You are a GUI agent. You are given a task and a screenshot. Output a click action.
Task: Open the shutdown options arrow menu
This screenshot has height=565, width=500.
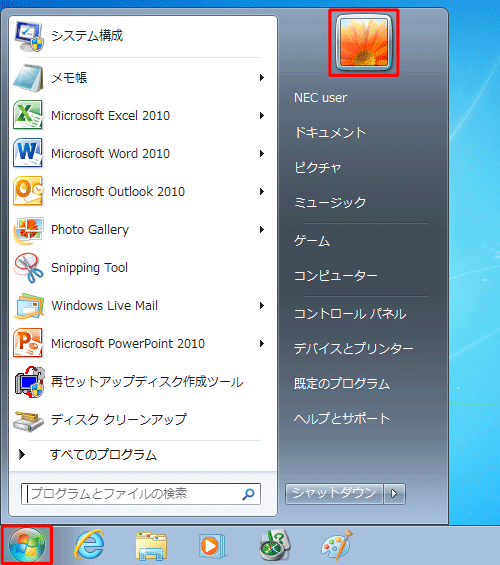[x=394, y=493]
